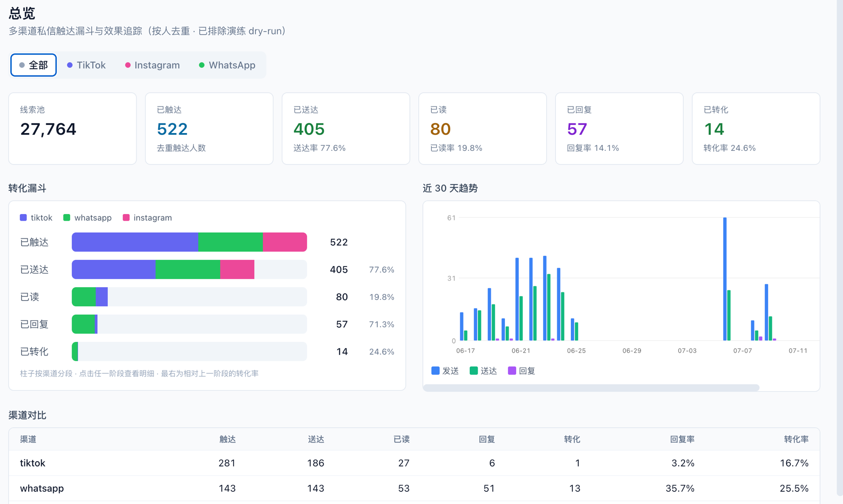Click the 已送达 funnel rate 77.6%
This screenshot has height=504, width=843.
coord(382,269)
